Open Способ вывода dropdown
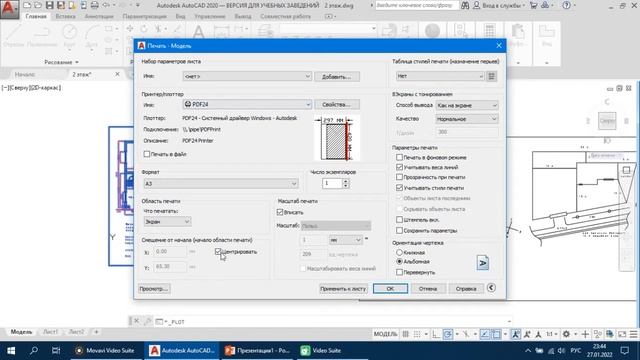Screen dimensions: 640x360 [x=467, y=105]
